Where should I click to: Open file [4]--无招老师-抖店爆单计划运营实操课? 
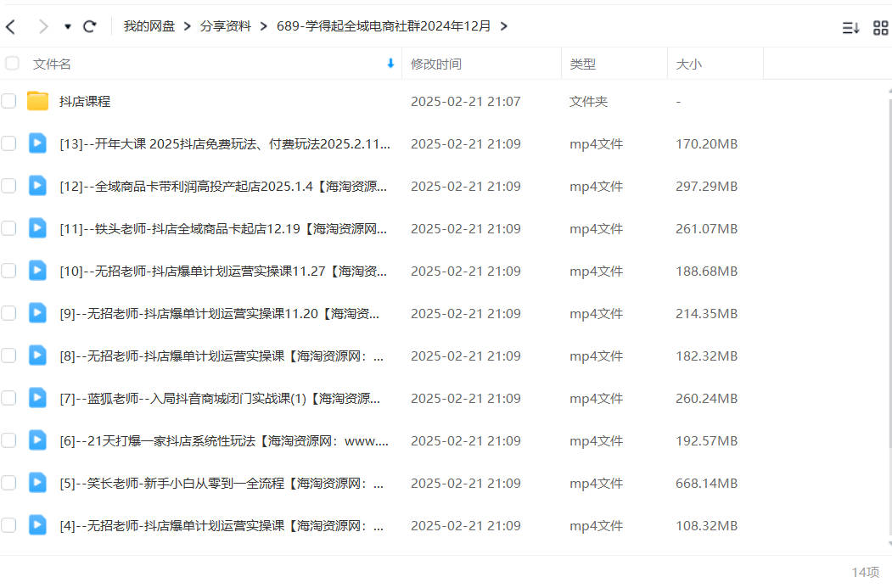[x=222, y=526]
